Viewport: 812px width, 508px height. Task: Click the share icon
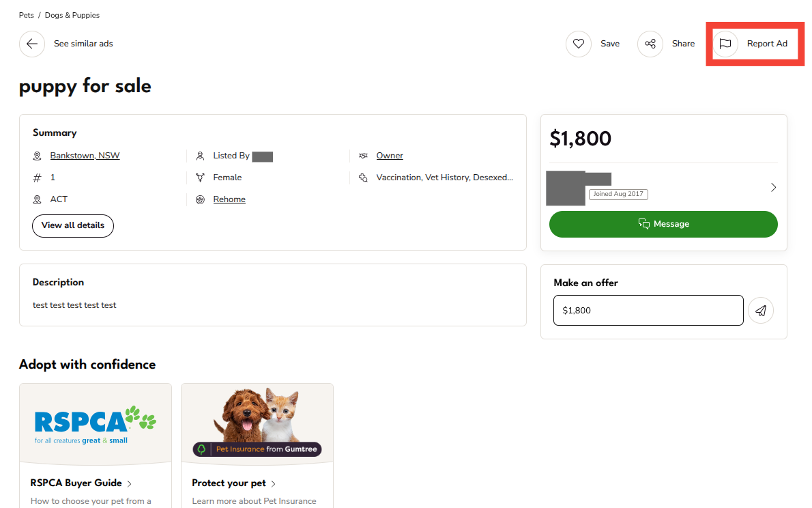[x=650, y=44]
